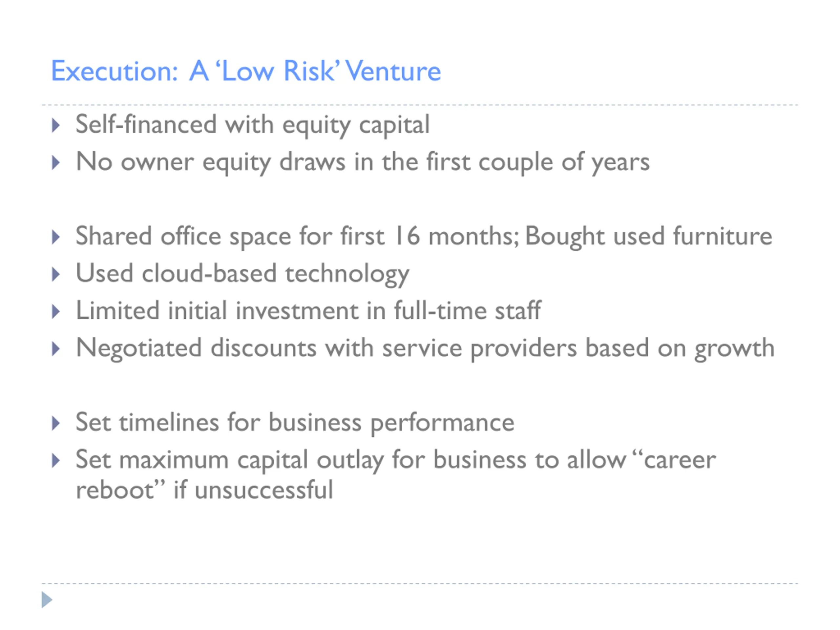Viewport: 840px width, 630px height.
Task: Click the bullet arrow beside 'Limited initial investment'
Action: (56, 311)
